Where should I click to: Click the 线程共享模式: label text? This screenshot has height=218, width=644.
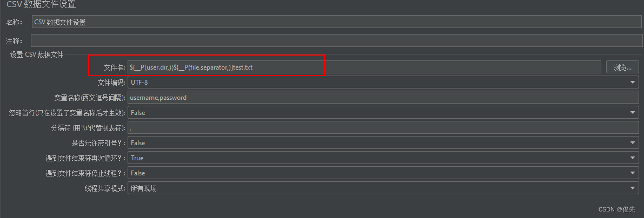tap(105, 188)
